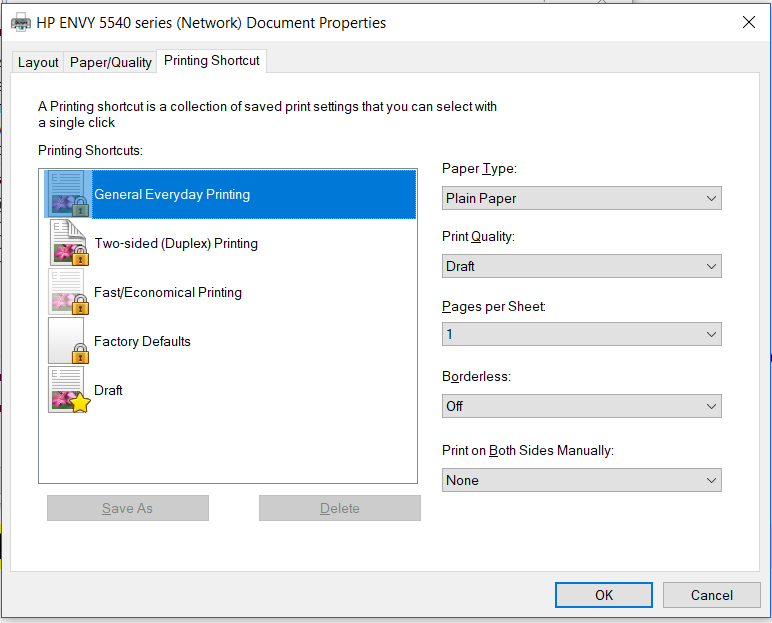Image resolution: width=772 pixels, height=623 pixels.
Task: Select Factory Defaults label
Action: click(x=142, y=341)
